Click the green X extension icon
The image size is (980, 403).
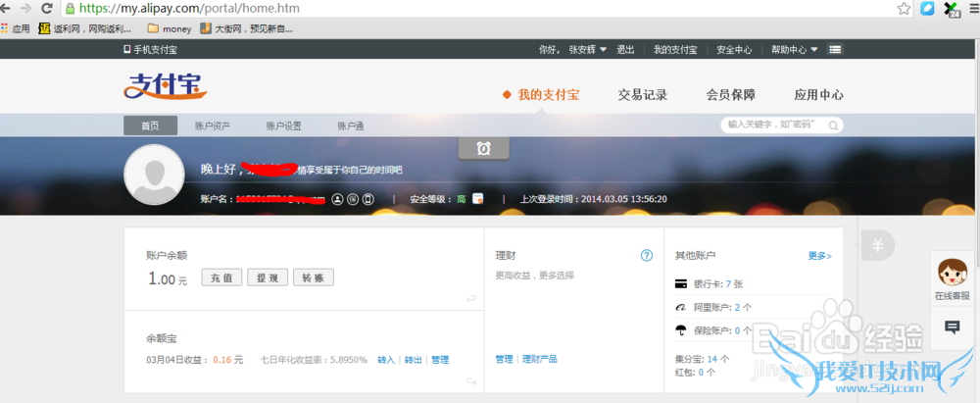pyautogui.click(x=952, y=8)
